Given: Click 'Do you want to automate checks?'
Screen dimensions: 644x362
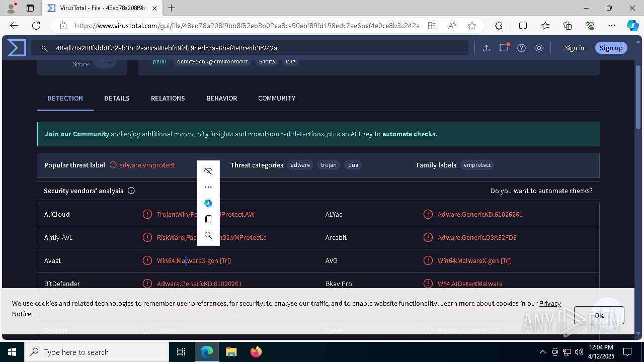Looking at the screenshot, I should pos(541,191).
